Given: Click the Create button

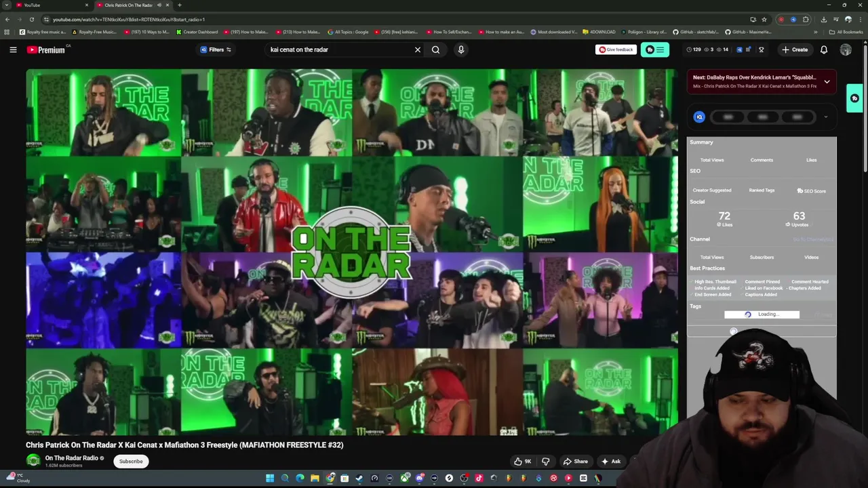Looking at the screenshot, I should tap(795, 49).
